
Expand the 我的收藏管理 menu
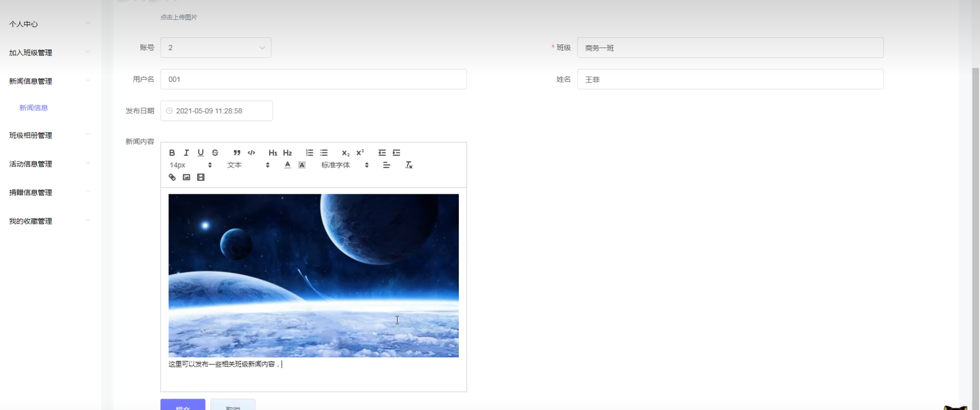click(50, 221)
